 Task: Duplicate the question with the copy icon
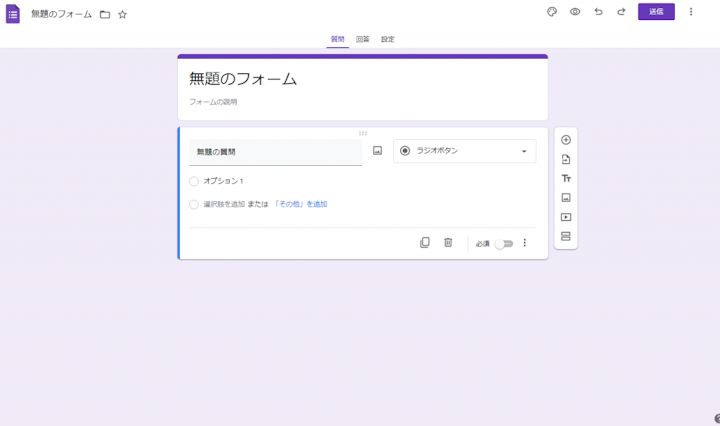click(425, 243)
